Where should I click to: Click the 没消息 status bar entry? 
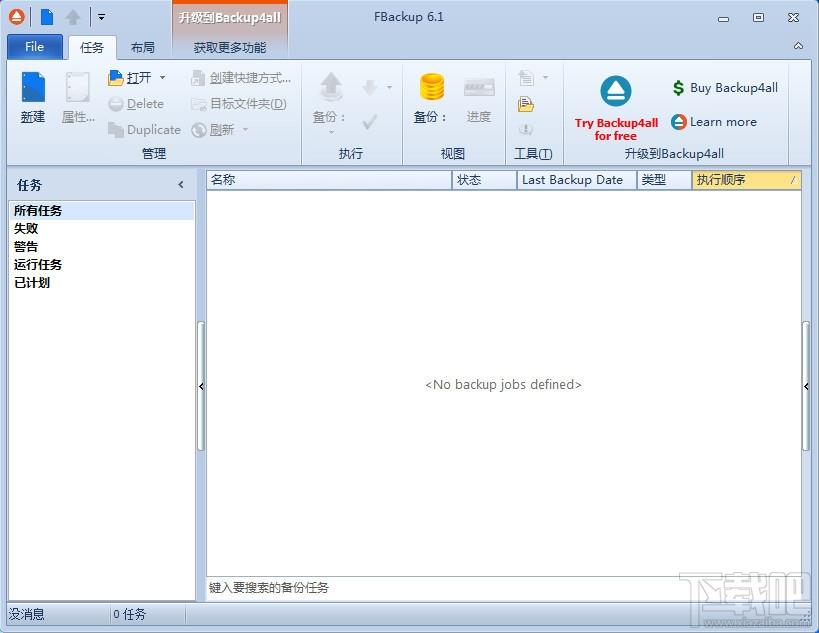pyautogui.click(x=27, y=614)
